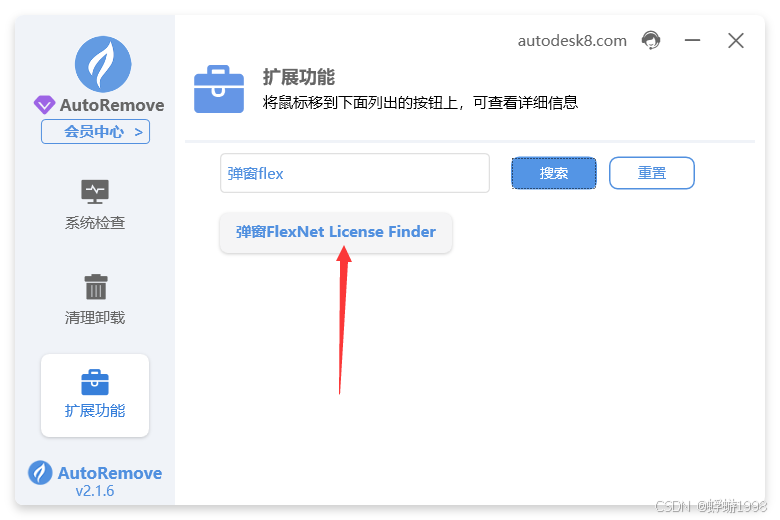
Task: Close the AutoRemove window
Action: [736, 40]
